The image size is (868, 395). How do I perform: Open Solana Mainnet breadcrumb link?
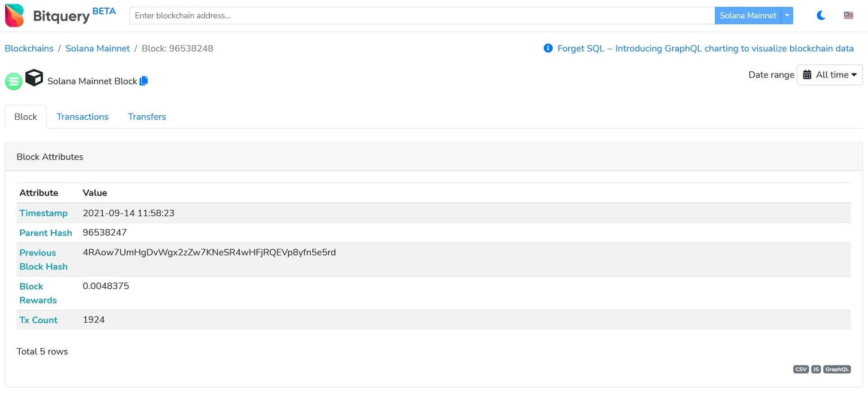pos(98,49)
